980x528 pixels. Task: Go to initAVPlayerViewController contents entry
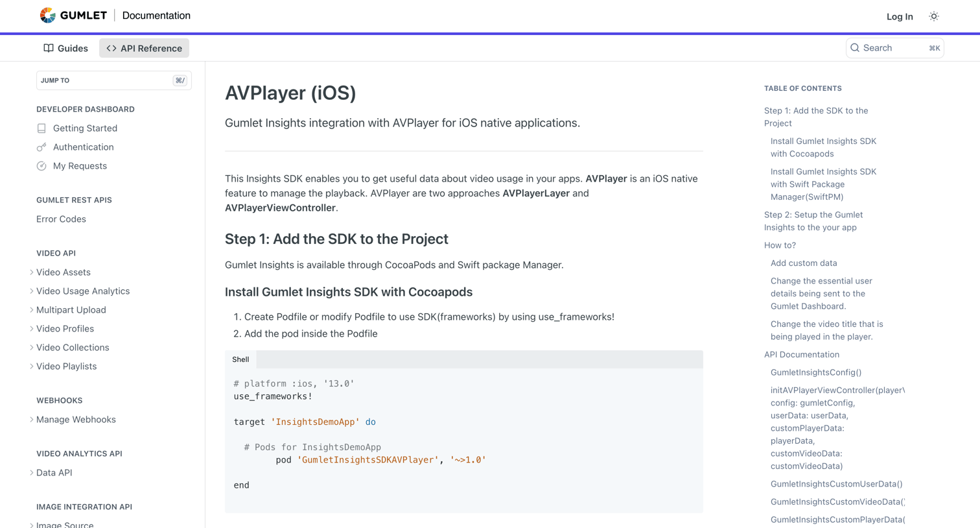point(837,428)
